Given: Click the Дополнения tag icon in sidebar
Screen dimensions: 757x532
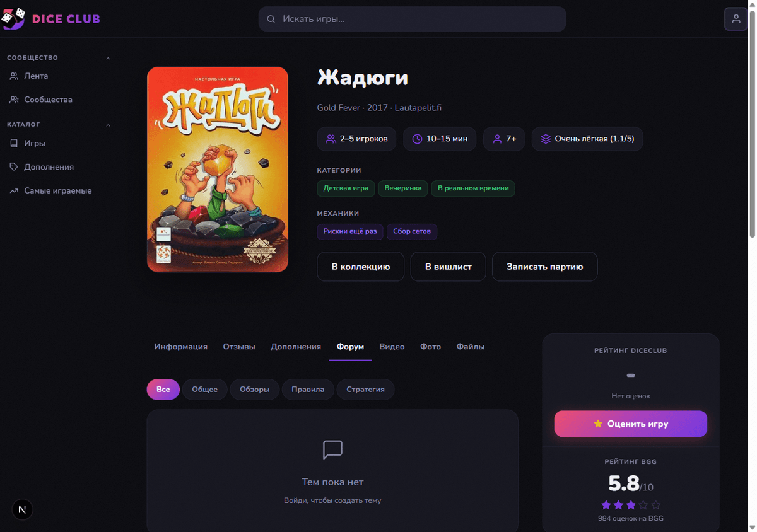Looking at the screenshot, I should [14, 167].
